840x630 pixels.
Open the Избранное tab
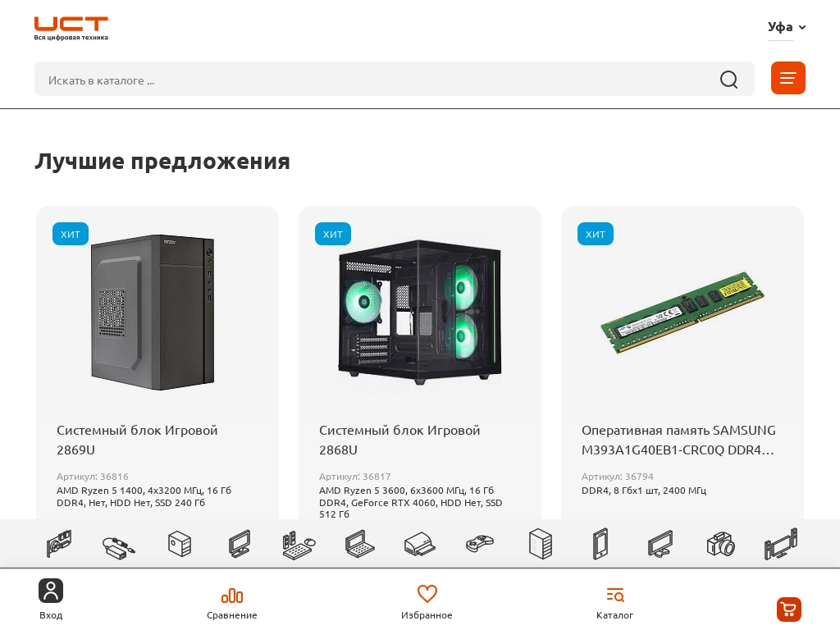[x=427, y=603]
